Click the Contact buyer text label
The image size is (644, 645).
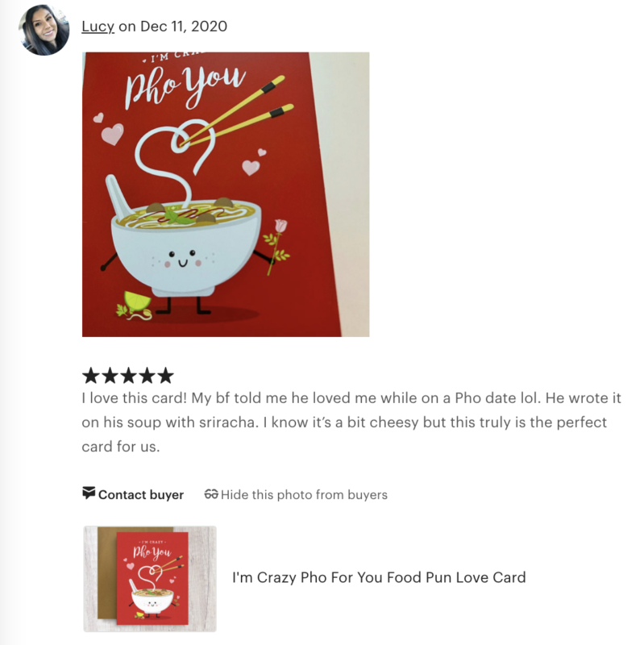pyautogui.click(x=140, y=494)
